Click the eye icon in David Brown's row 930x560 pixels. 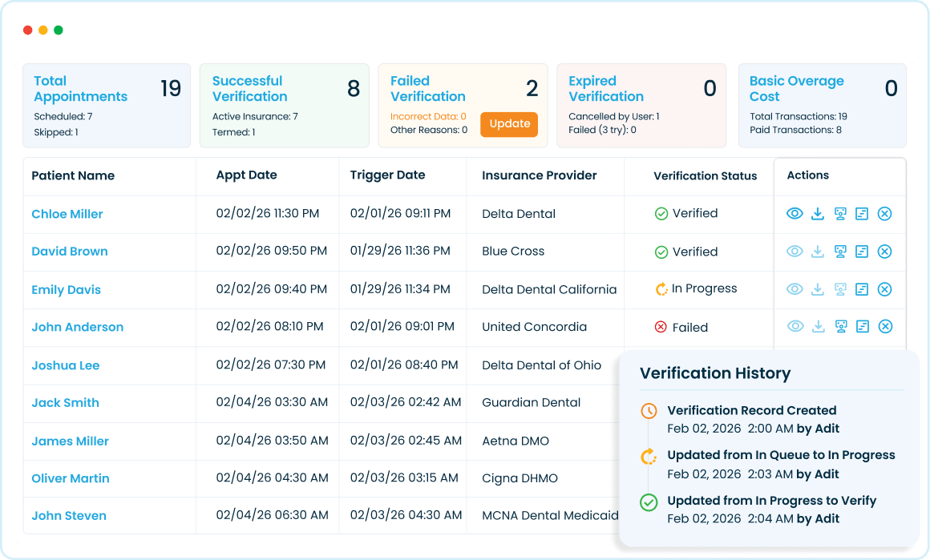point(795,252)
